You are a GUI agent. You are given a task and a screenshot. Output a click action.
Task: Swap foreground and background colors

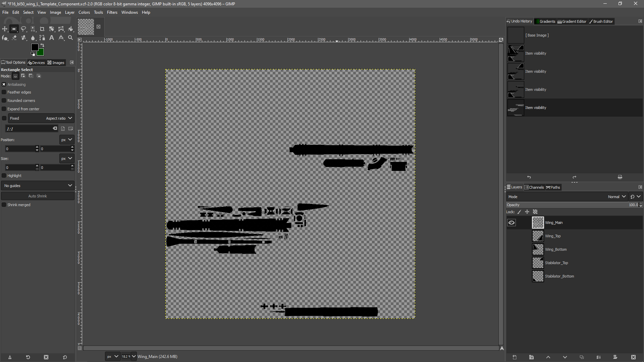point(42,45)
